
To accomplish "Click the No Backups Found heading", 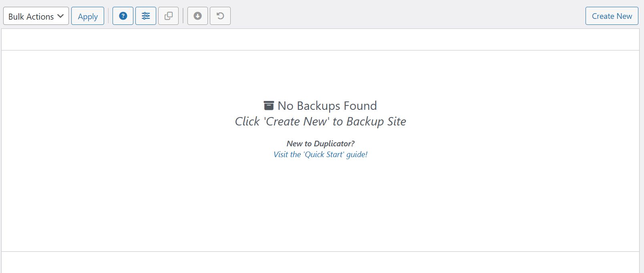I will [327, 105].
